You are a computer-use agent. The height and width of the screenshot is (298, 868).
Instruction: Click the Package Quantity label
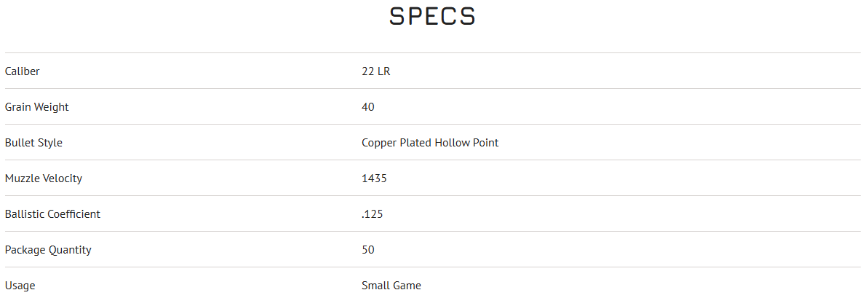[48, 250]
